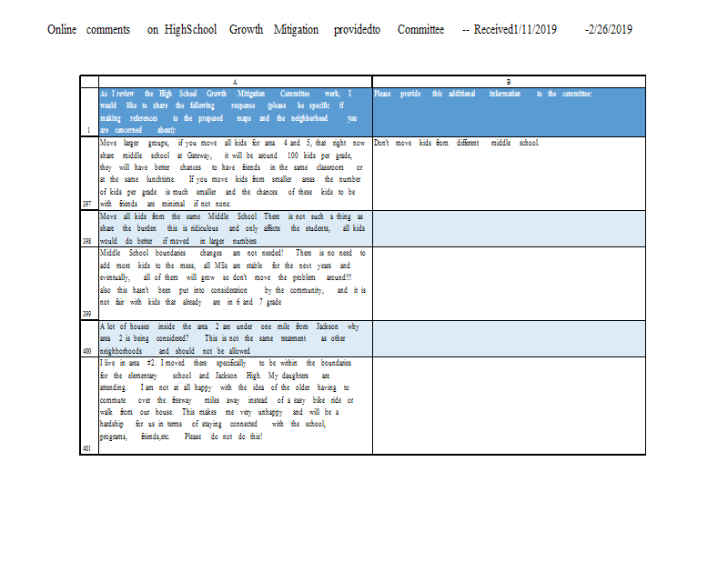
Task: Click row number 1
Action: tap(89, 112)
